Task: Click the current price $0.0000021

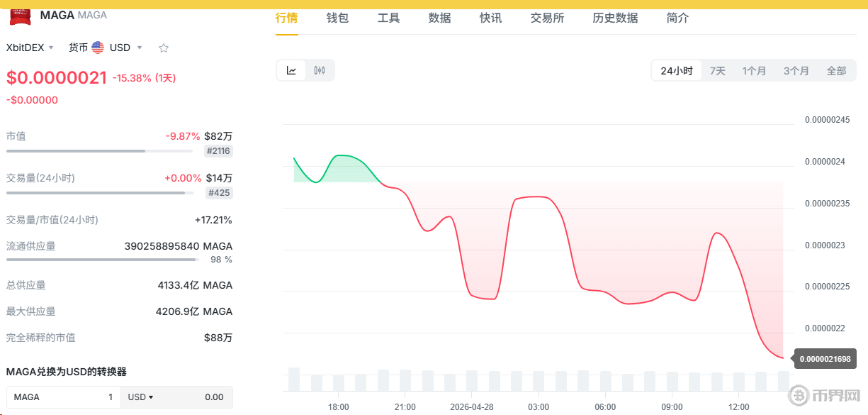Action: [57, 77]
